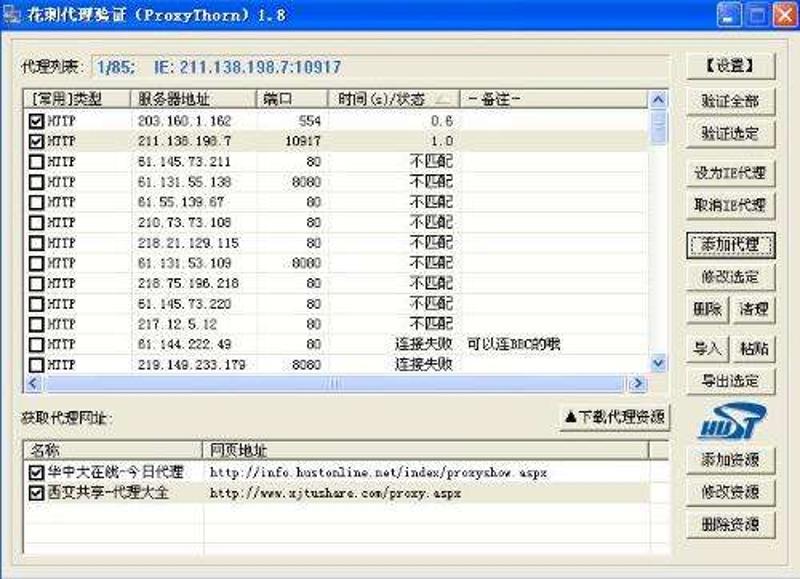The width and height of the screenshot is (800, 579).
Task: Check the 218.75.196.218 proxy checkbox
Action: (x=36, y=284)
